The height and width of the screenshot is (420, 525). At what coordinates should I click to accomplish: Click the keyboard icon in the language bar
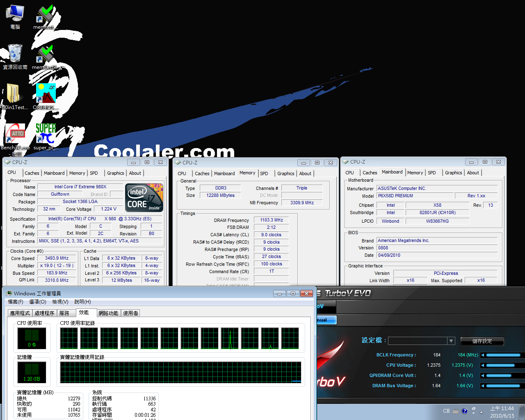(x=456, y=411)
